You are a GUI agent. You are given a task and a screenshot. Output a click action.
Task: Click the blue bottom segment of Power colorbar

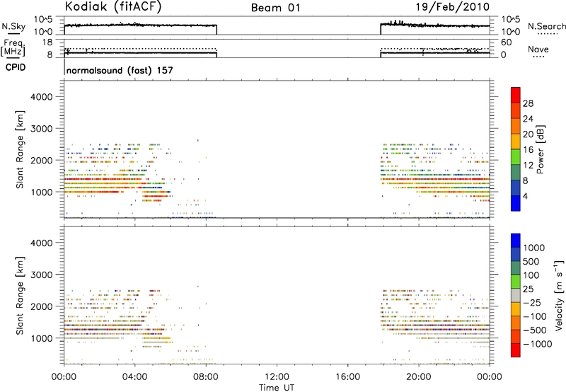[x=516, y=204]
